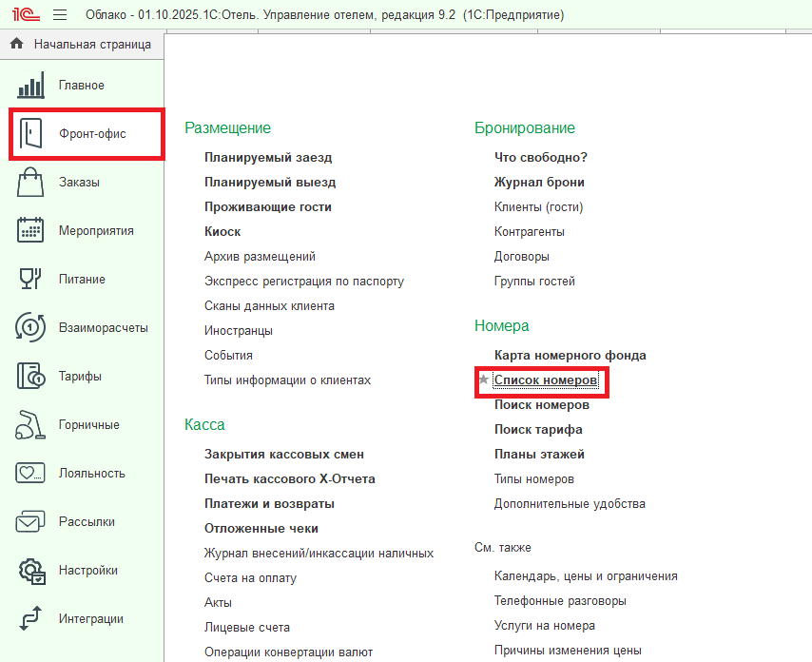The image size is (812, 662).
Task: Open the Акты link
Action: tap(218, 602)
